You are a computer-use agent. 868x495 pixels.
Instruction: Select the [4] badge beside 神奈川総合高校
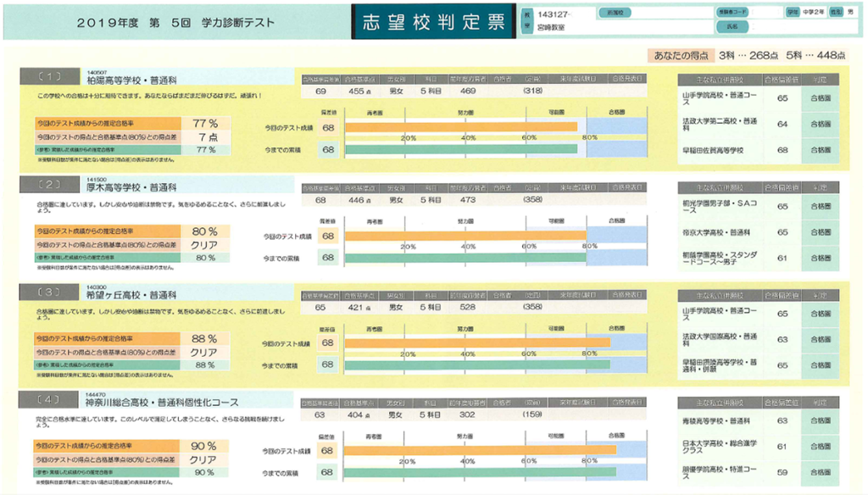click(49, 402)
